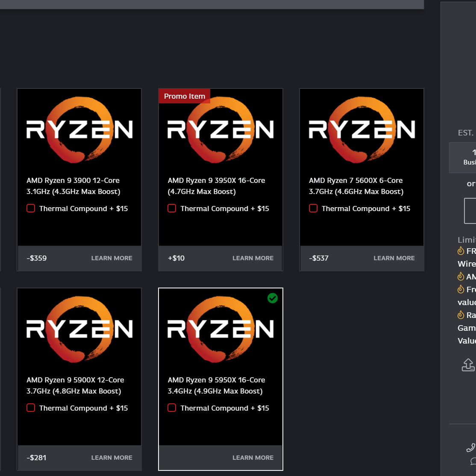This screenshot has width=476, height=476.
Task: Open LEARN MORE for the Ryzen 9 3900
Action: pos(112,258)
